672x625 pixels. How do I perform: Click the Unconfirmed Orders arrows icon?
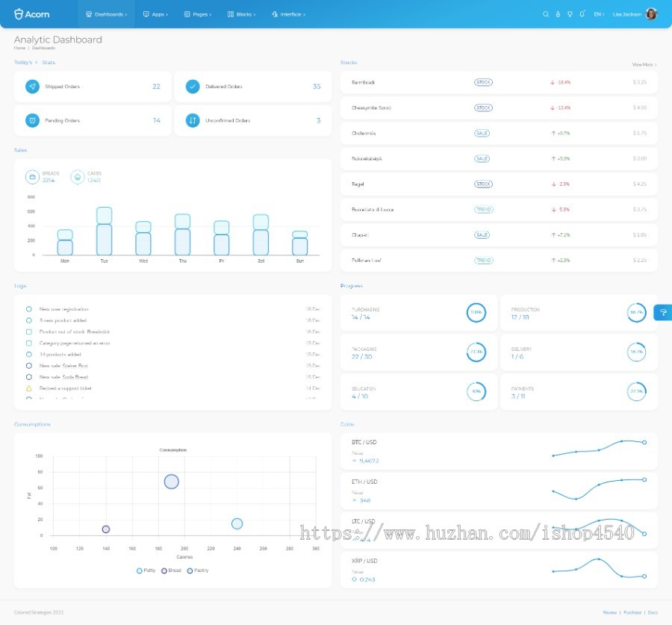click(193, 120)
